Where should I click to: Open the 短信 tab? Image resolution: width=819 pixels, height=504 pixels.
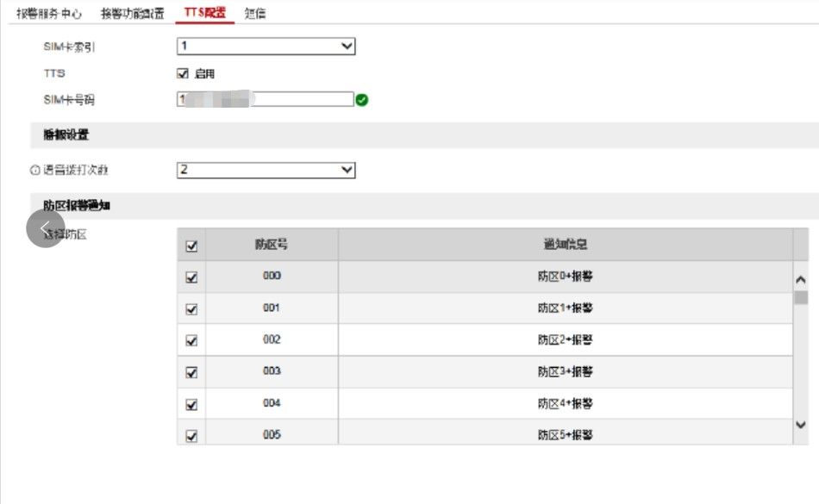tap(255, 14)
